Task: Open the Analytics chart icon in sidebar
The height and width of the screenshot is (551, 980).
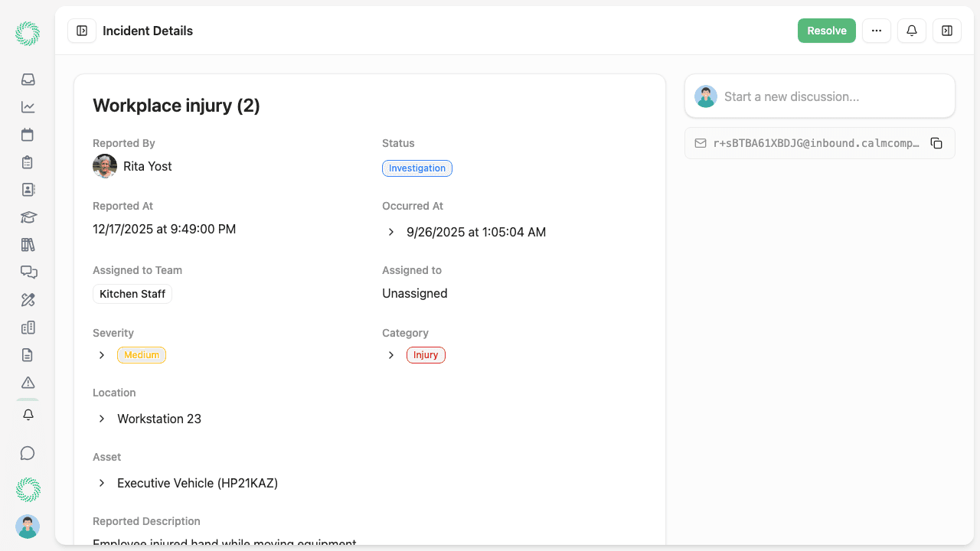Action: (x=28, y=106)
